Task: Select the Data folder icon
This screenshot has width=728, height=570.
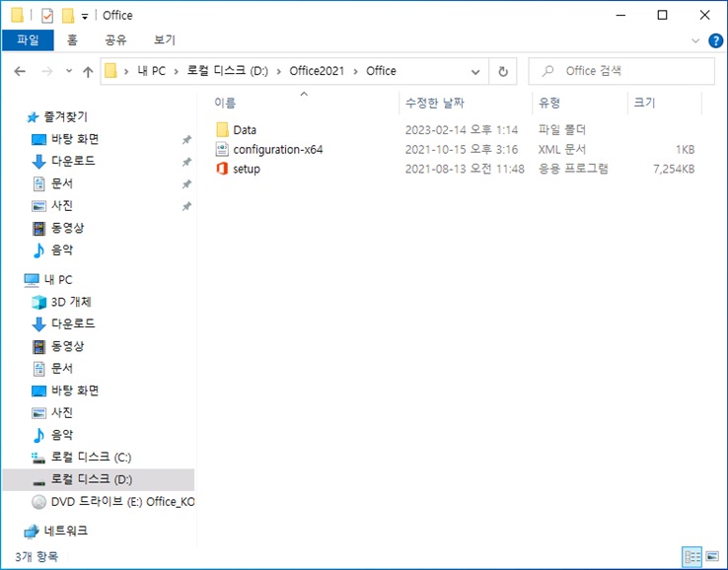Action: (x=222, y=129)
